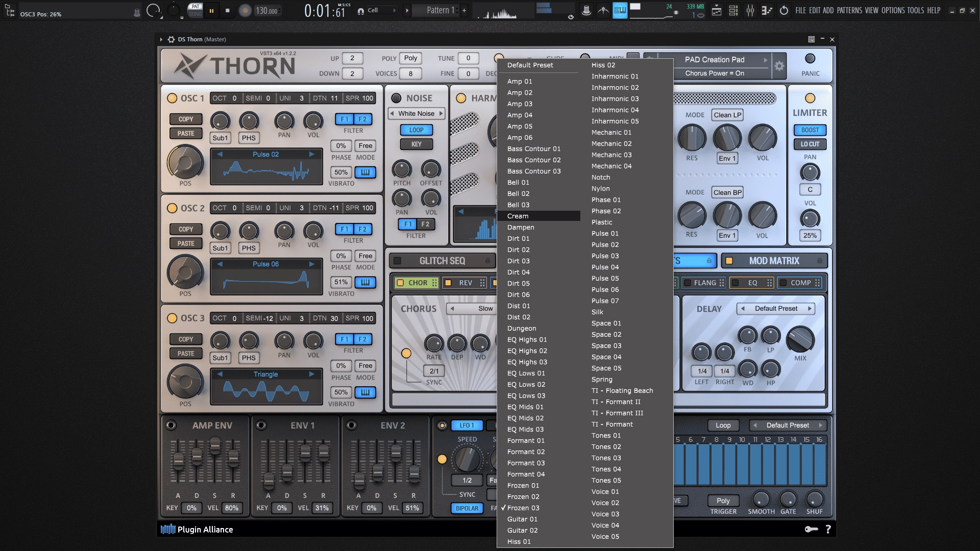
Task: Open OSC 1 Free mode dropdown
Action: (x=365, y=146)
